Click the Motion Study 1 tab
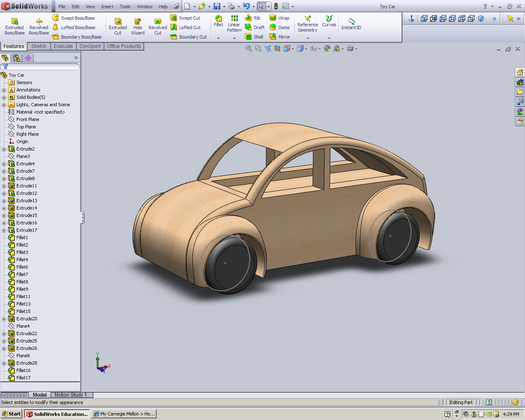 tap(71, 395)
